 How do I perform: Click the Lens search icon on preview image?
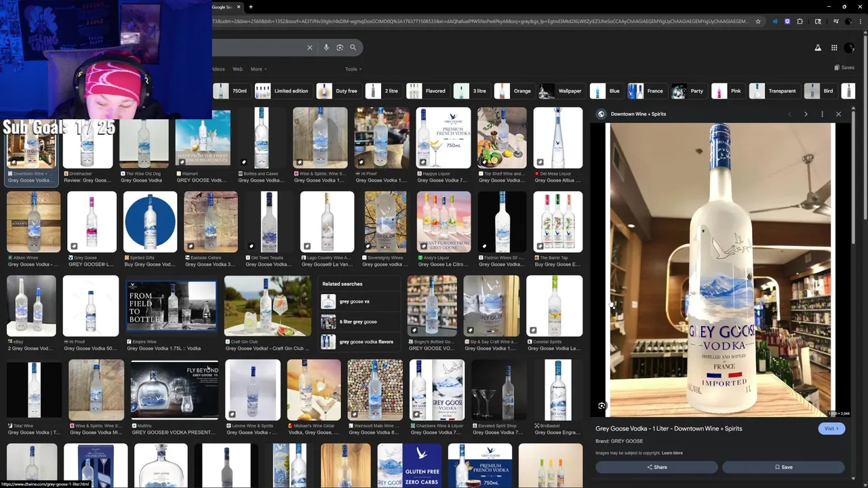601,405
